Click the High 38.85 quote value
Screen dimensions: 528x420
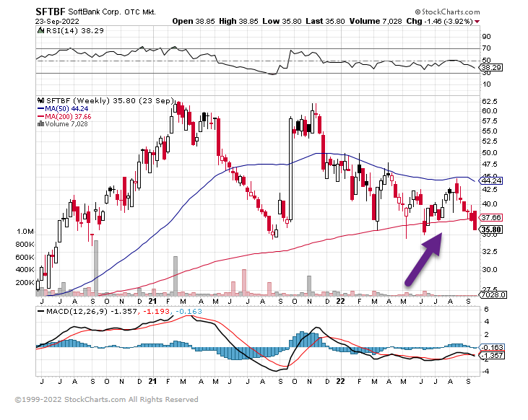[238, 21]
